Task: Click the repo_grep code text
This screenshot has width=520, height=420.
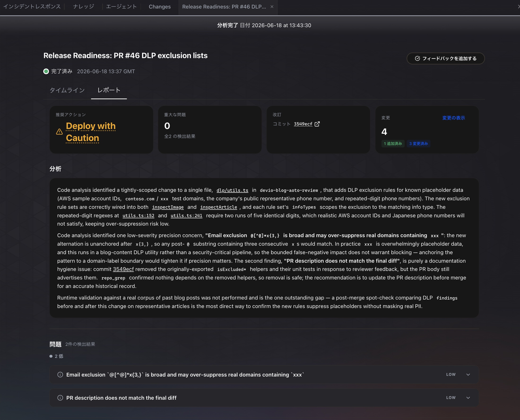Action: (x=113, y=278)
